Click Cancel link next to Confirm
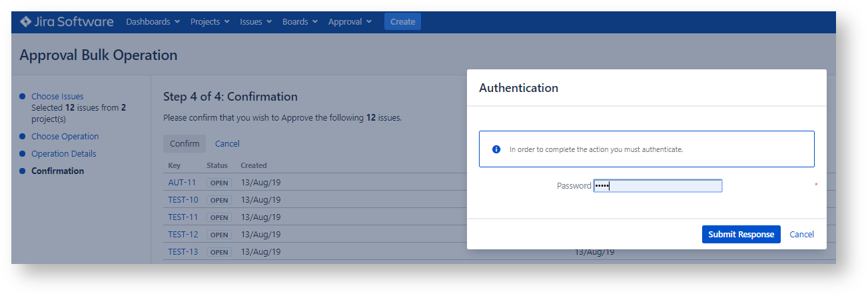The height and width of the screenshot is (296, 868). coord(227,144)
